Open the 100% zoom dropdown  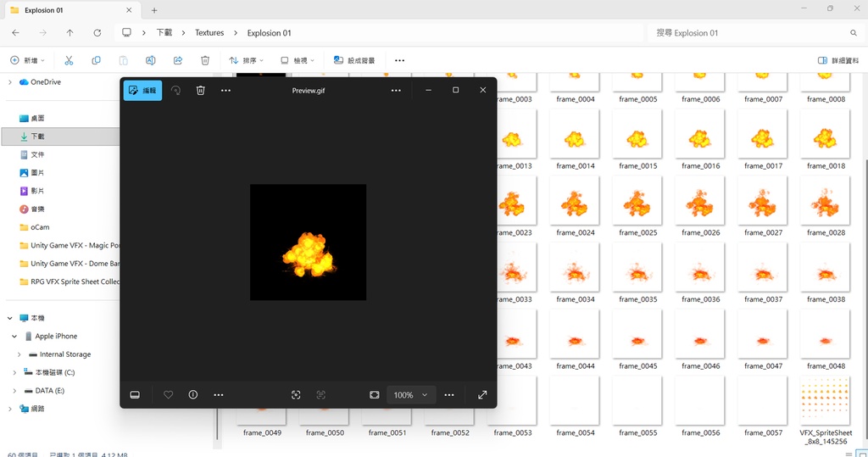[411, 395]
